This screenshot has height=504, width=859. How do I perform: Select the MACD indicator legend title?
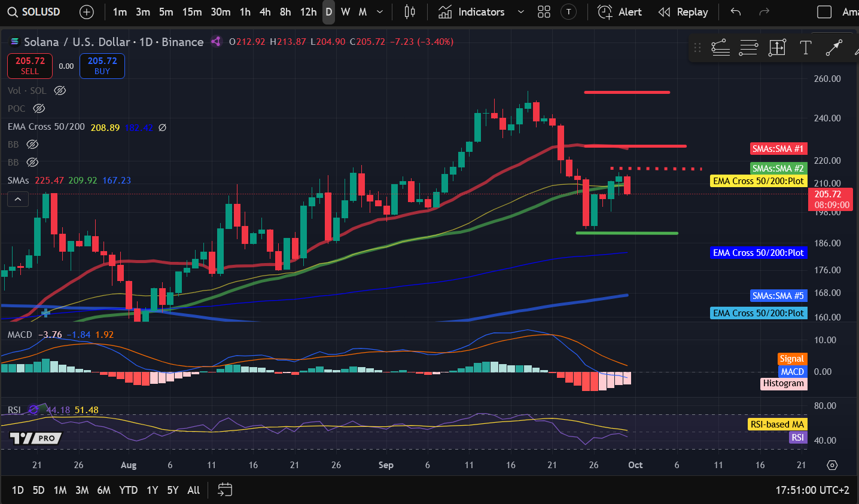pyautogui.click(x=20, y=335)
